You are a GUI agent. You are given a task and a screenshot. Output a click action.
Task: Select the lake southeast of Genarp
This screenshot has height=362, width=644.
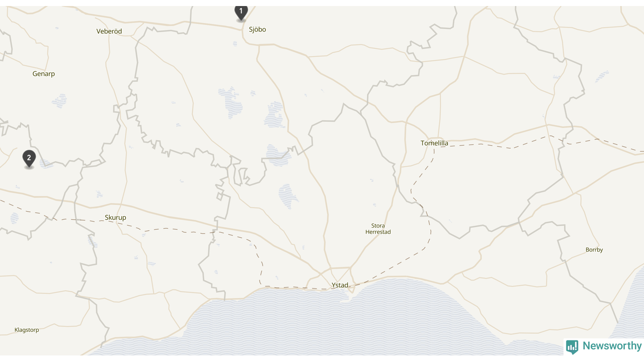59,101
